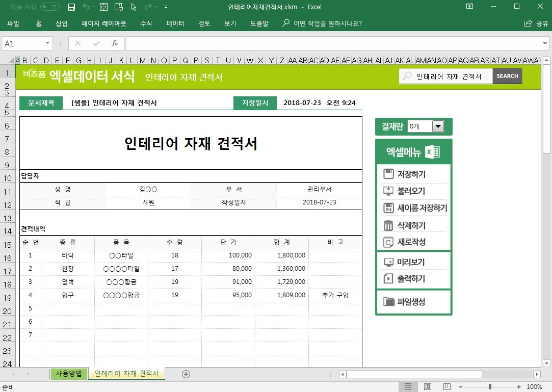The height and width of the screenshot is (392, 552).
Task: Expand the Name Box dropdown arrow
Action: tap(48, 43)
